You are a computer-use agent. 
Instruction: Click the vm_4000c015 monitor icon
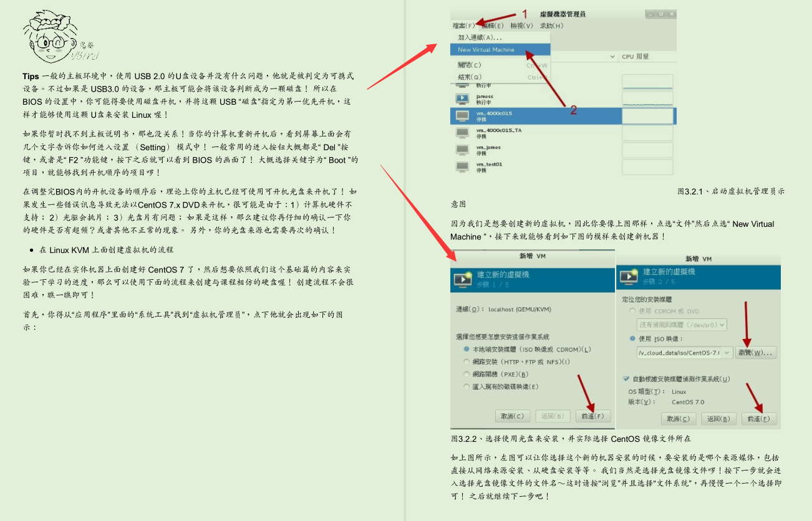(x=462, y=116)
